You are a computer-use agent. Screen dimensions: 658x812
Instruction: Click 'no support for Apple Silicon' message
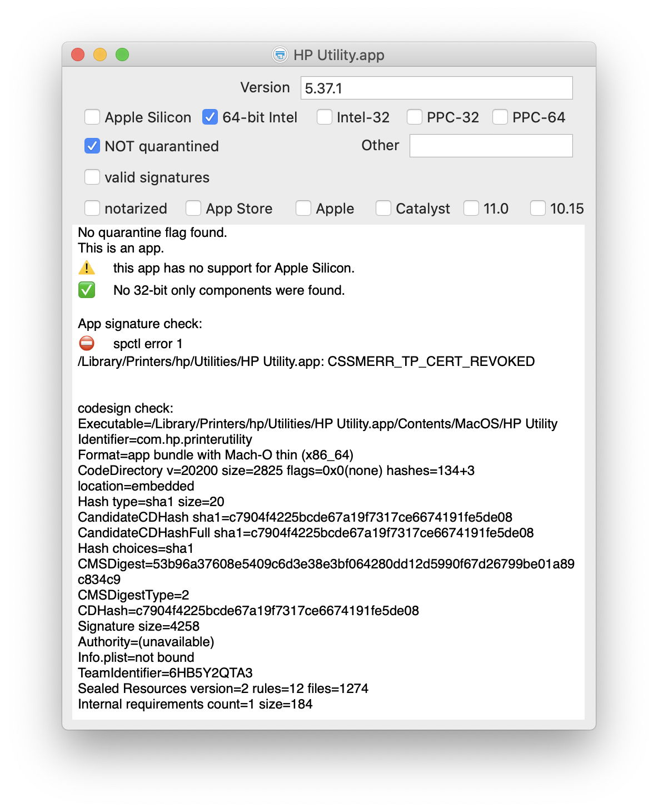coord(234,268)
